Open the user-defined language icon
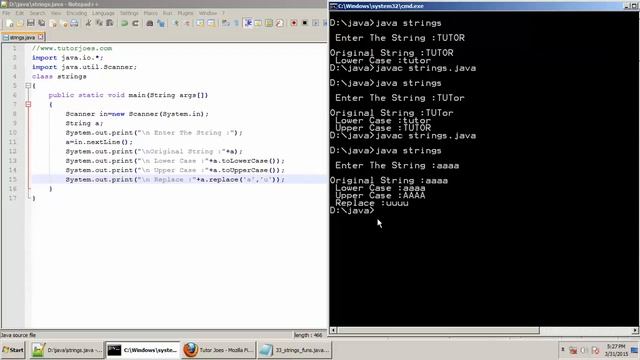640x360 pixels. tap(258, 23)
